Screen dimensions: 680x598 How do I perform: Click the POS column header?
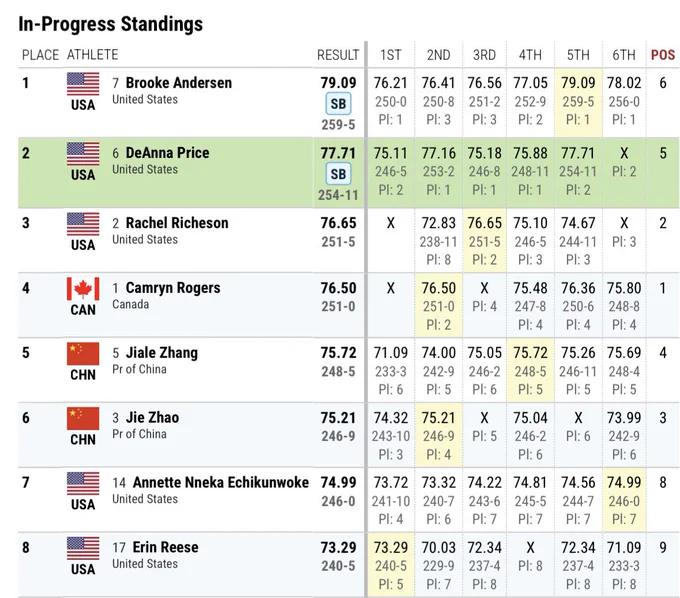pyautogui.click(x=663, y=55)
